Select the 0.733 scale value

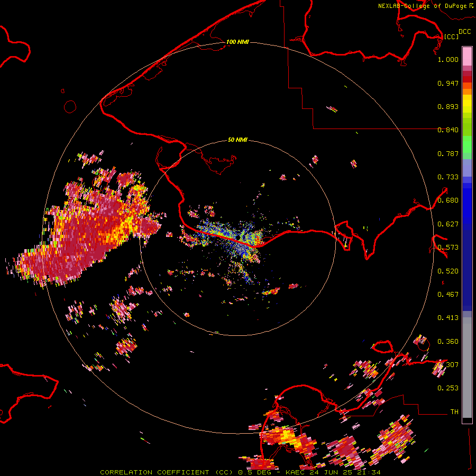448,177
